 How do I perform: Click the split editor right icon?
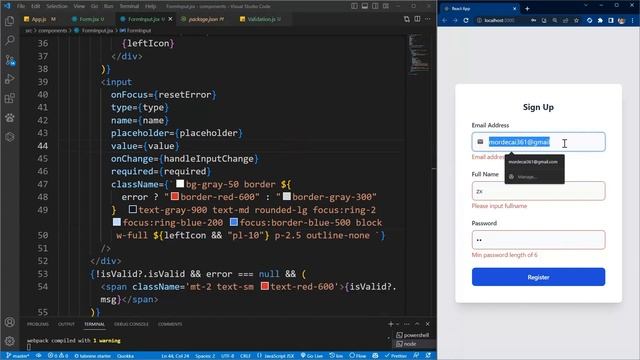417,19
